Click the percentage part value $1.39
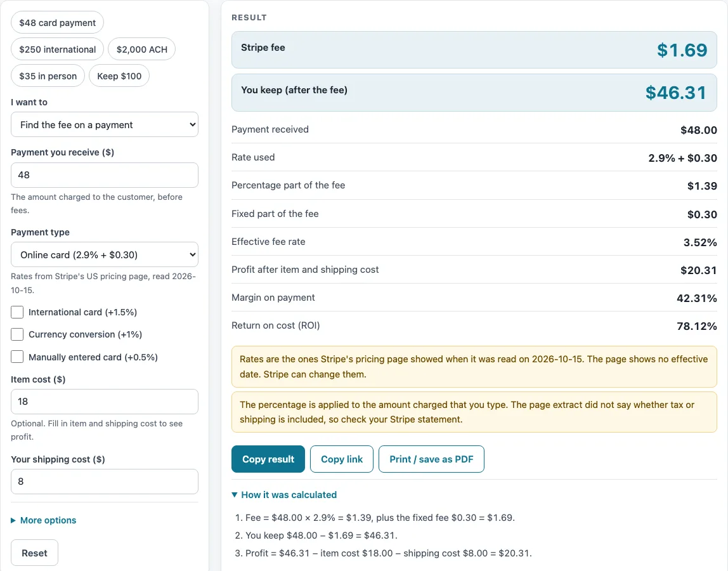The height and width of the screenshot is (571, 728). [702, 186]
